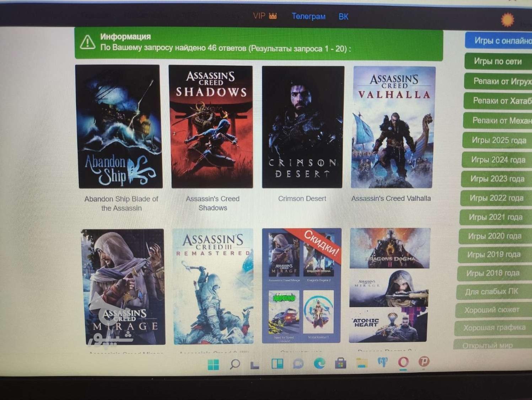Screen dimensions: 532x400
Task: Open Microsoft Store from the taskbar
Action: coord(340,363)
